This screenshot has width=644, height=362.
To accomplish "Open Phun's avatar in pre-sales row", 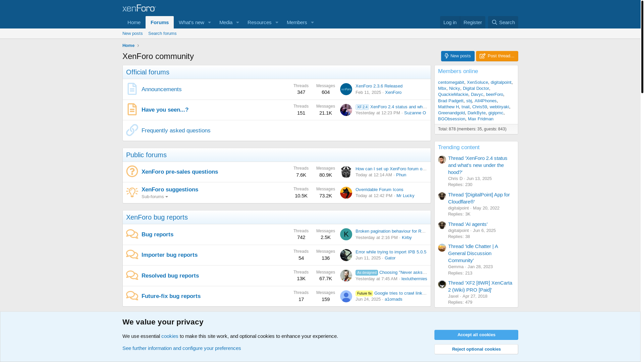I will click(x=346, y=172).
